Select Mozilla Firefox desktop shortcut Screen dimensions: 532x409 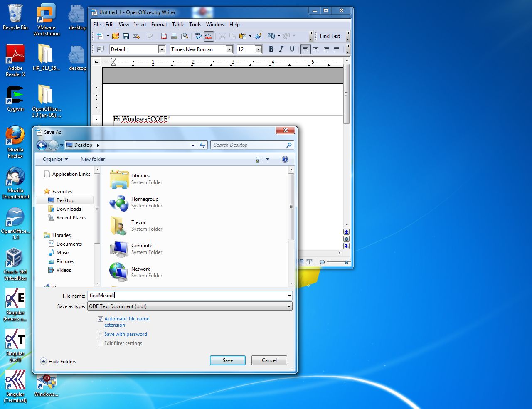[x=15, y=142]
